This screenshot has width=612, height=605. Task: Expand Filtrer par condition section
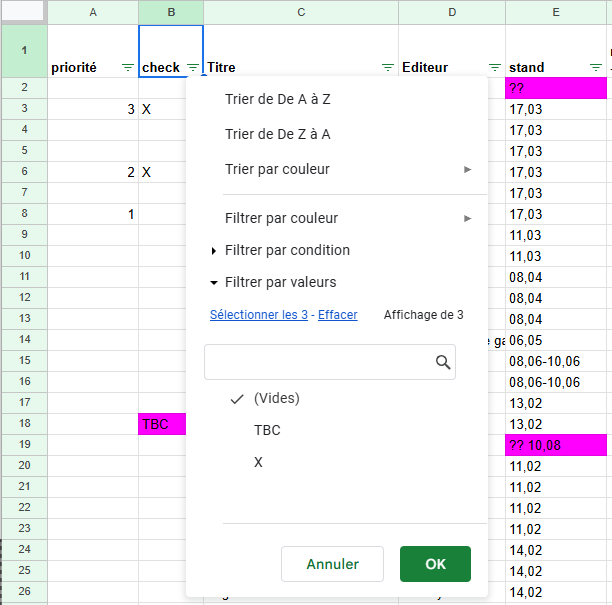pyautogui.click(x=286, y=250)
